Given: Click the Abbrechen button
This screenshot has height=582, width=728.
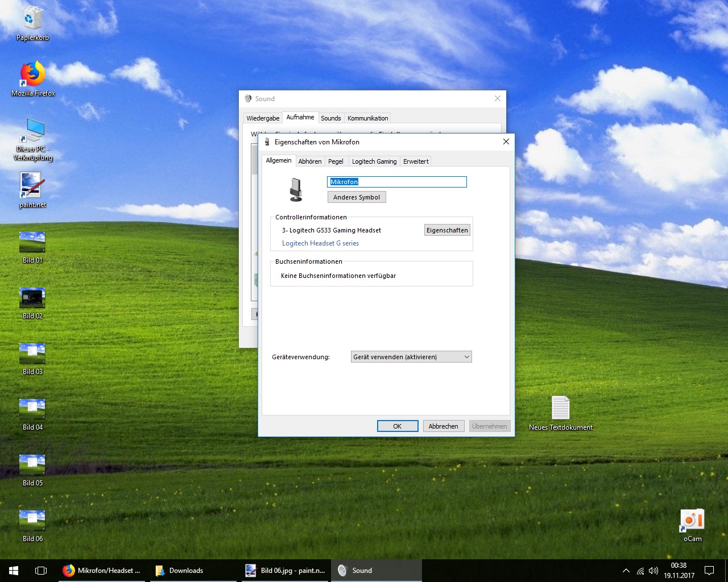Looking at the screenshot, I should coord(444,426).
